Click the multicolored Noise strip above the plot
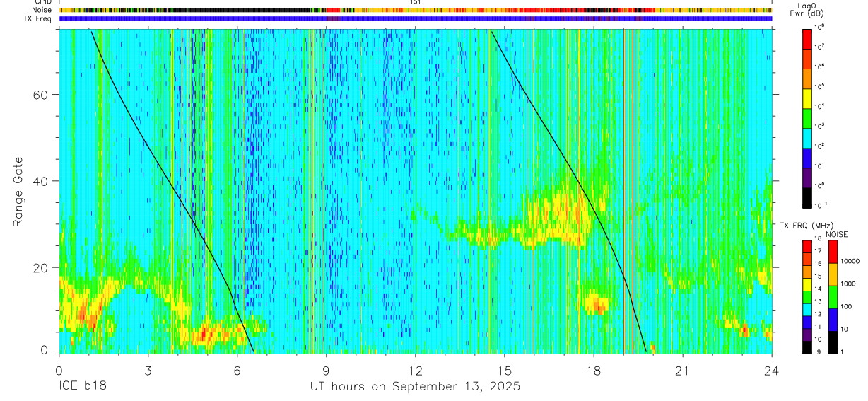 416,11
